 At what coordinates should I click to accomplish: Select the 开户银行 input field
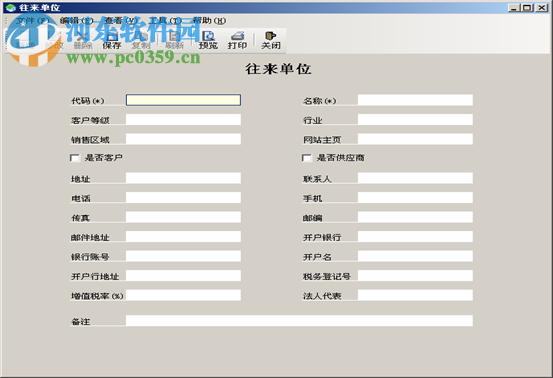point(415,237)
